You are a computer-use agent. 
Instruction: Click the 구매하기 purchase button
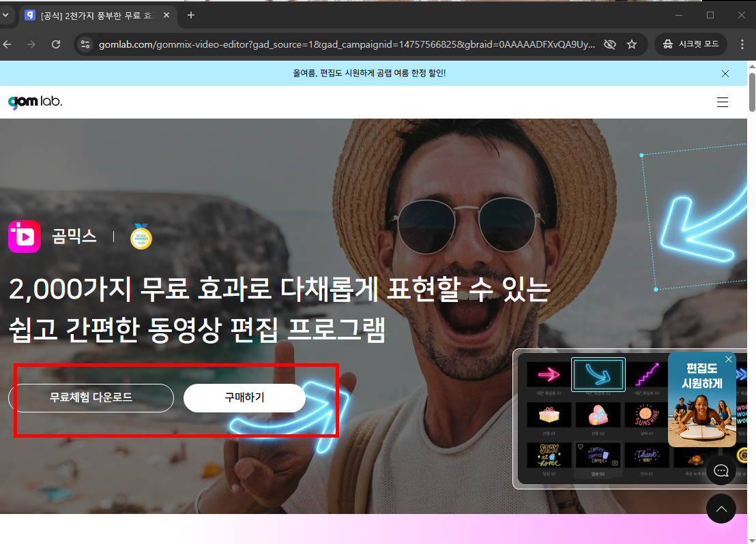click(x=244, y=398)
